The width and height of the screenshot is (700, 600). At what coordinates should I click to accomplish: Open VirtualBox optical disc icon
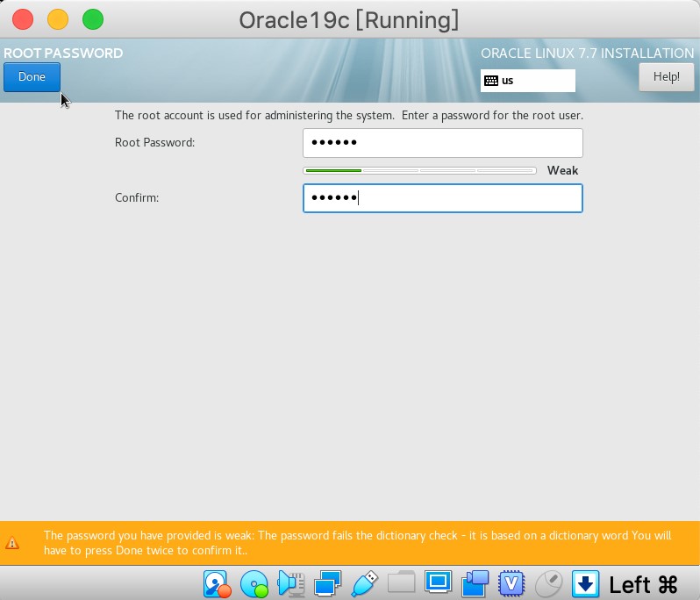254,583
